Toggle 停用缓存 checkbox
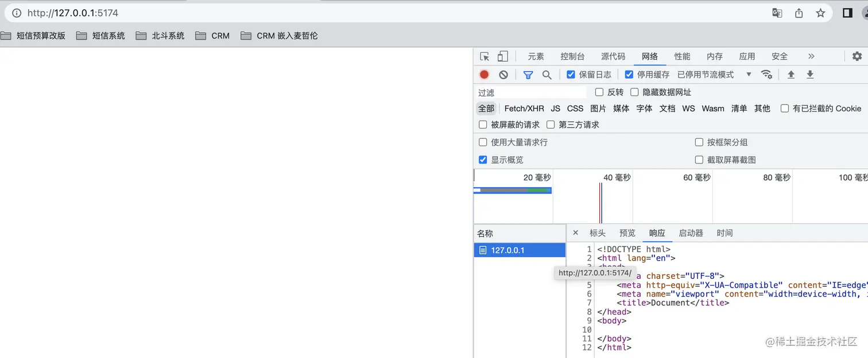The image size is (868, 358). click(x=629, y=75)
